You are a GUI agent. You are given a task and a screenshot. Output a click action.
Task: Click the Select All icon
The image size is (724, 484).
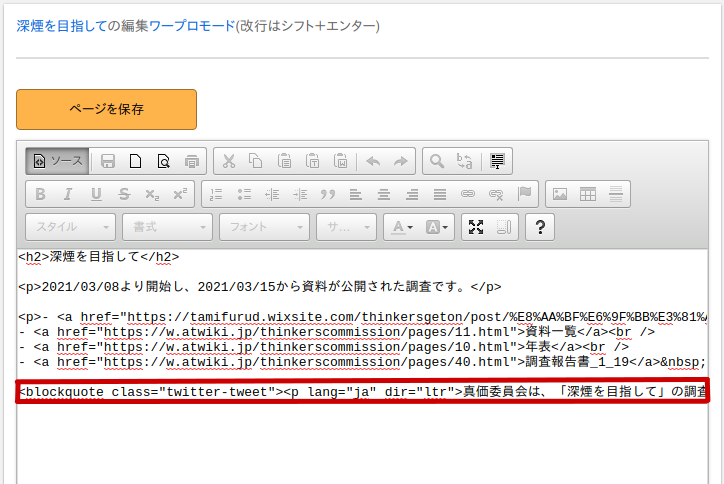pos(497,161)
